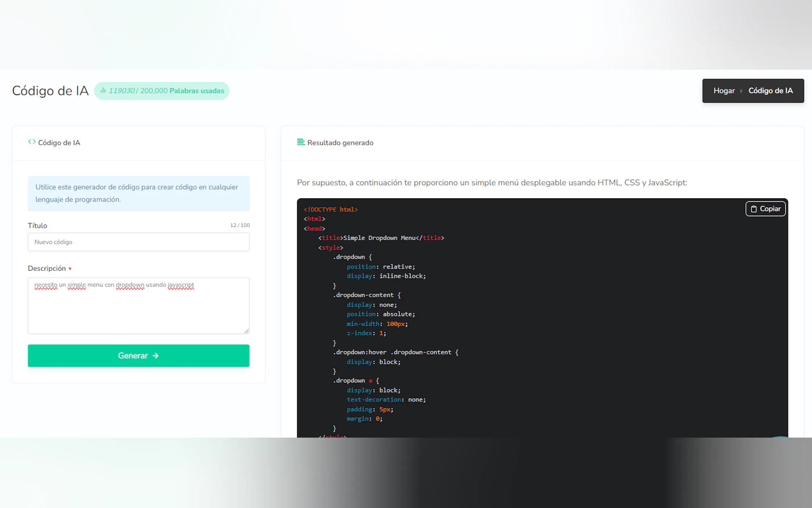Click the Resultado generado panel header

(340, 143)
